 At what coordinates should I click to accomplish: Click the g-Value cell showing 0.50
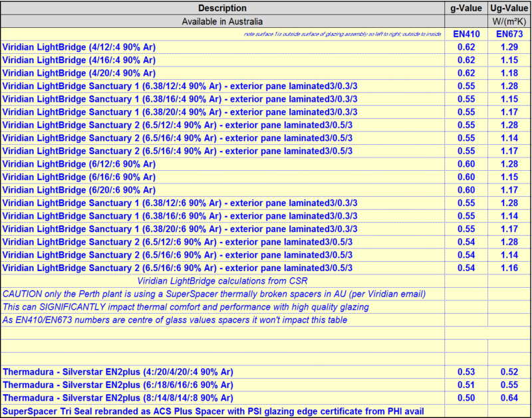(x=466, y=397)
